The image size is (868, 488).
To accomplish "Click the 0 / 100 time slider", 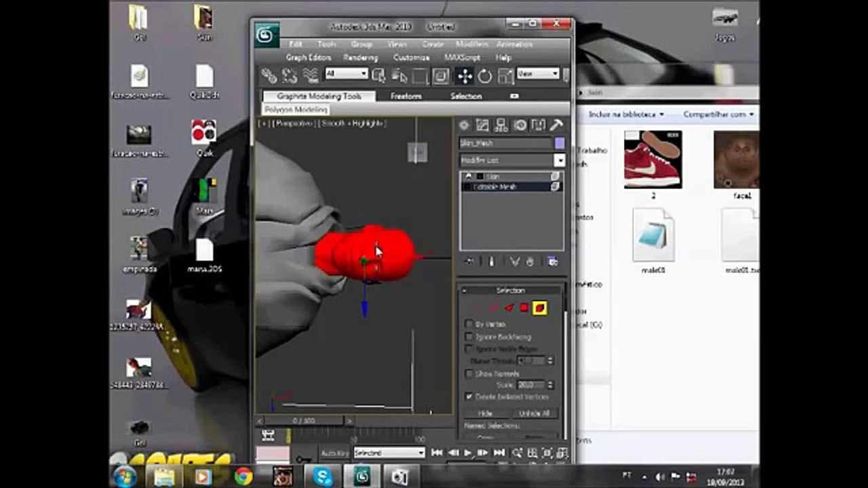I will (x=304, y=421).
